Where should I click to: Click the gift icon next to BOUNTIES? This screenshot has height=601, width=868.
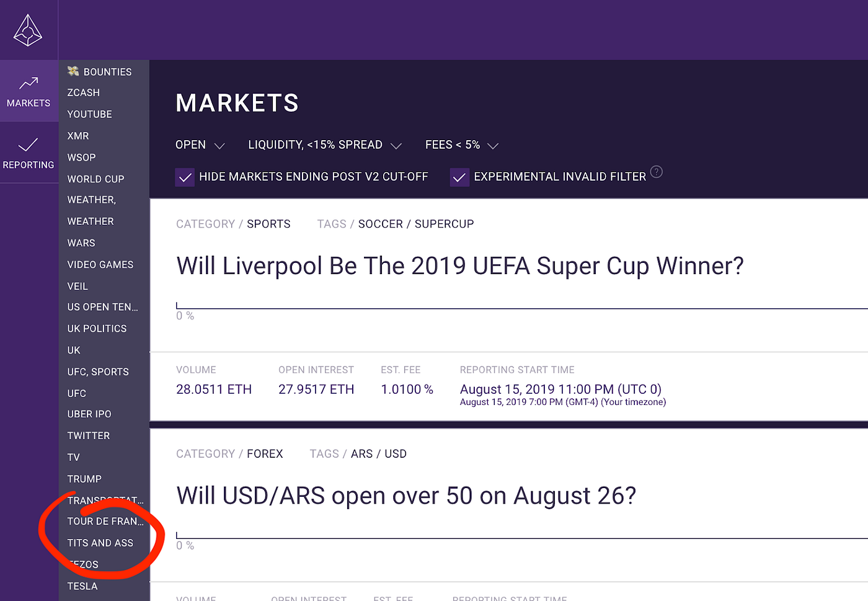[73, 71]
